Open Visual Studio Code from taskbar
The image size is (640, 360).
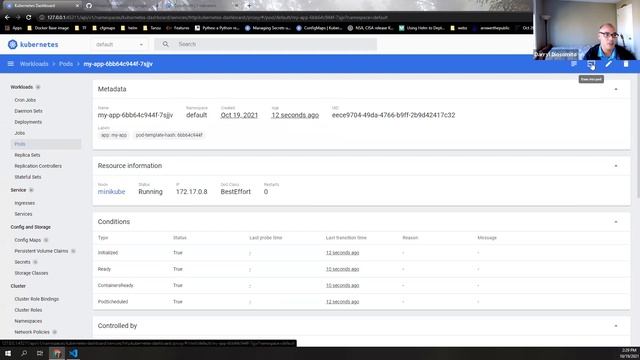pyautogui.click(x=73, y=353)
